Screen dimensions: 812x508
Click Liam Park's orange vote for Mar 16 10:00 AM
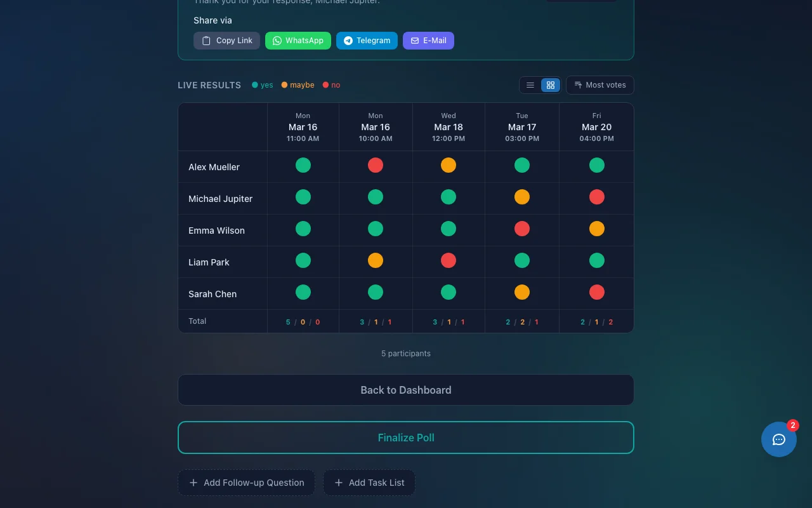[376, 260]
